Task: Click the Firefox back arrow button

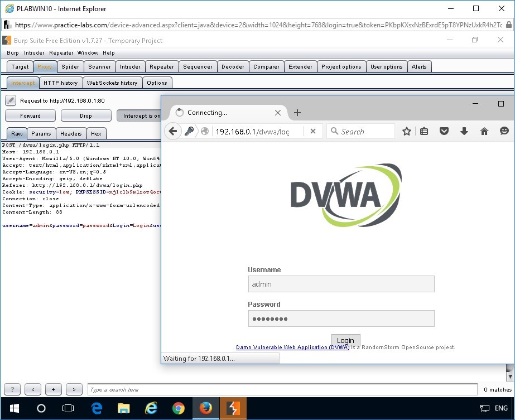Action: (173, 132)
